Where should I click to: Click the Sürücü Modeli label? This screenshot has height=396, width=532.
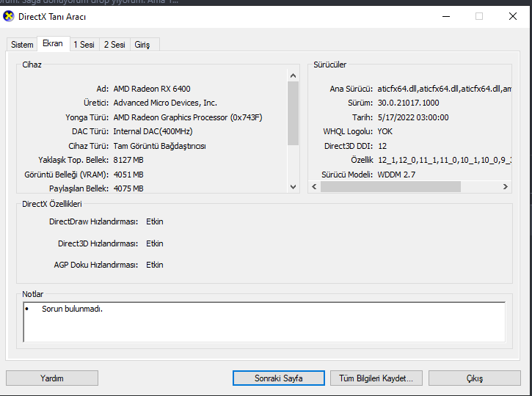347,175
